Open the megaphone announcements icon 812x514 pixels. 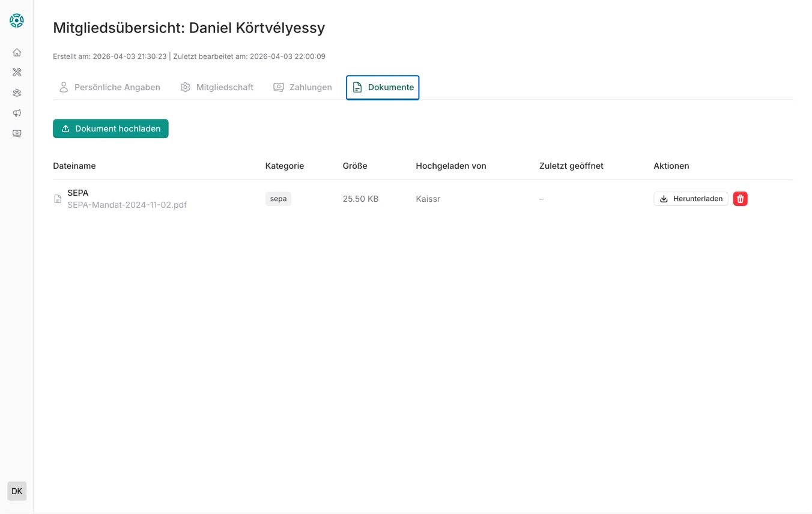tap(17, 113)
